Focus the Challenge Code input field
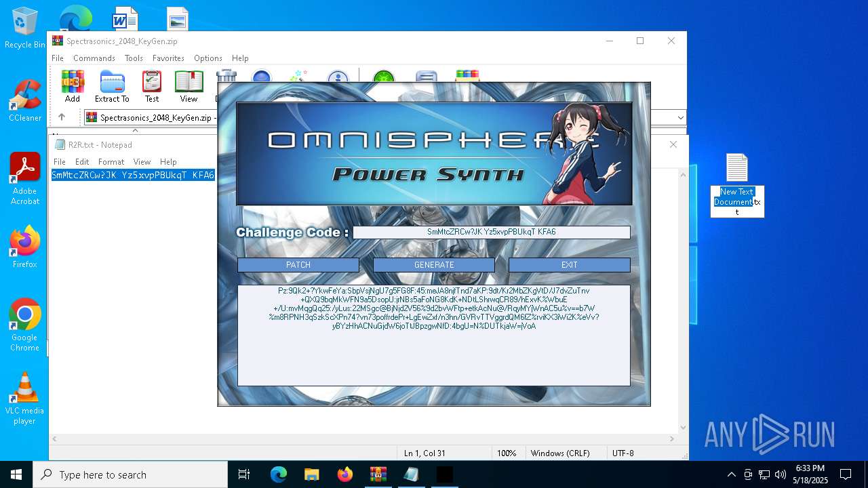This screenshot has height=488, width=868. [492, 232]
